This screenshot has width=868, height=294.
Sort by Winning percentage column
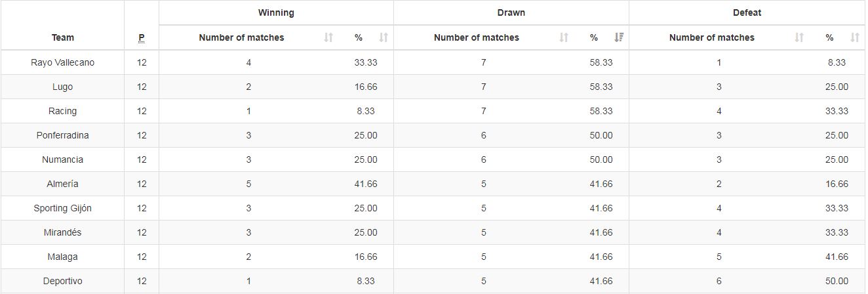[384, 37]
